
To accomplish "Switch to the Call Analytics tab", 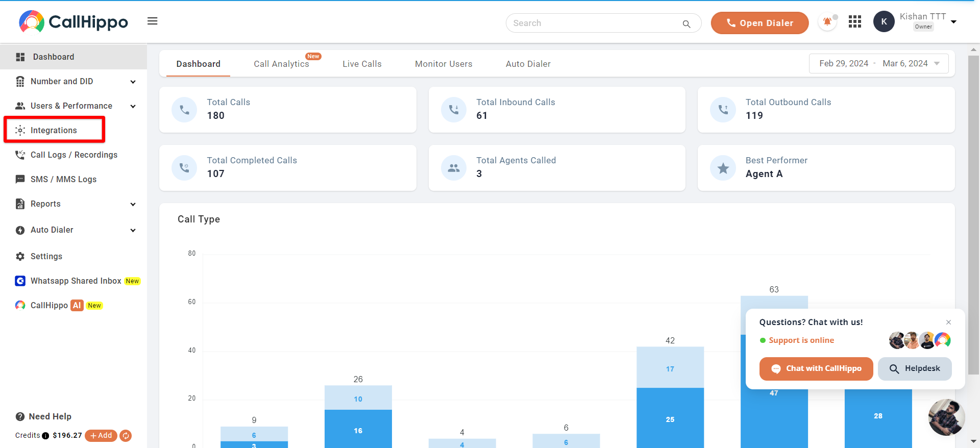I will (x=282, y=64).
